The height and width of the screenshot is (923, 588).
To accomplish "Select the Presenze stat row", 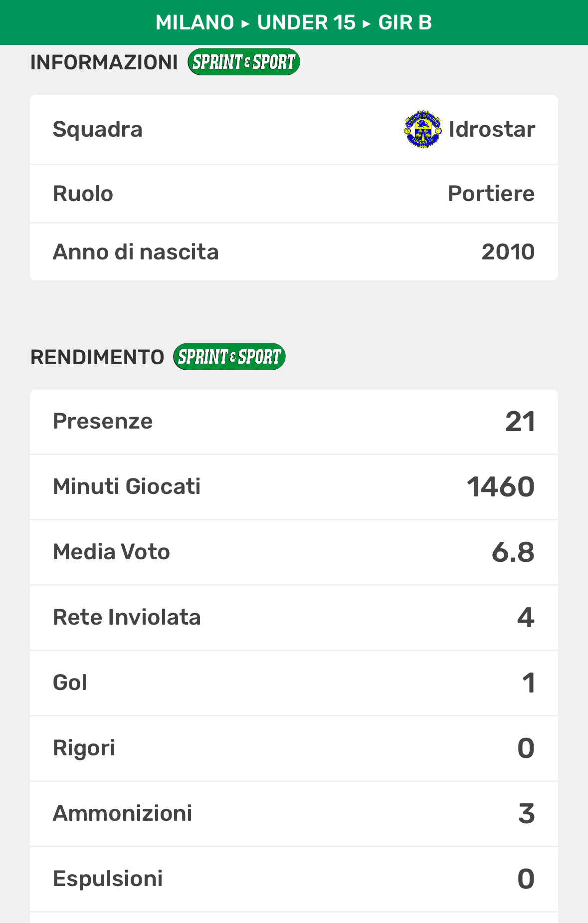I will (294, 422).
